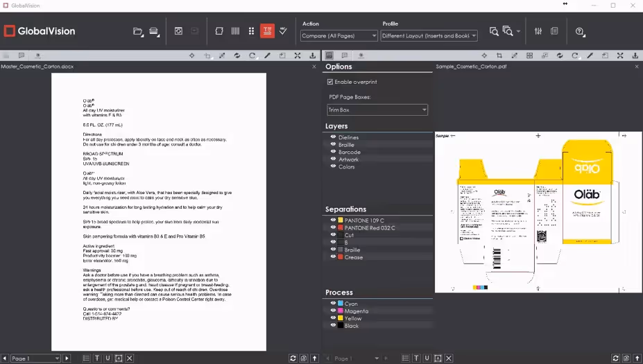Hide the Dielines layer

[333, 137]
